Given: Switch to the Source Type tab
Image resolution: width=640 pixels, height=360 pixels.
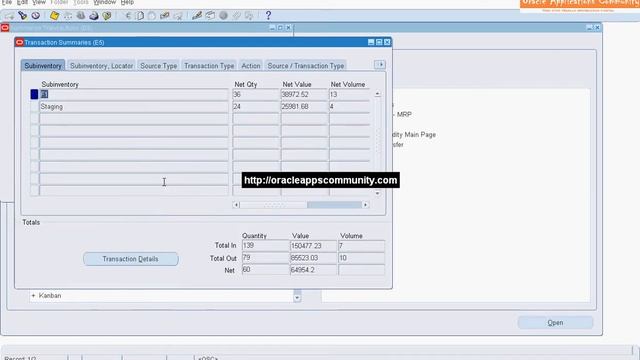Looking at the screenshot, I should [x=159, y=66].
